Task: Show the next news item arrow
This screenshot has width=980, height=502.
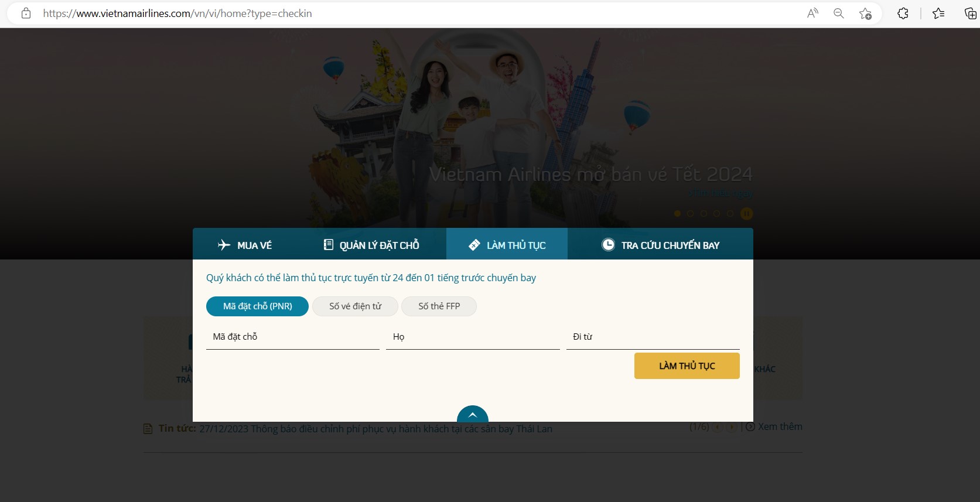Action: coord(732,427)
